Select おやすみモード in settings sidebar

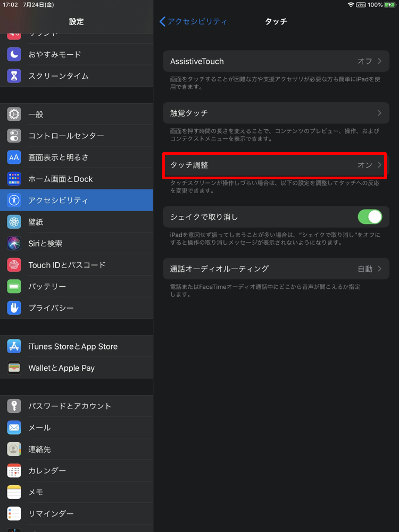coord(76,54)
